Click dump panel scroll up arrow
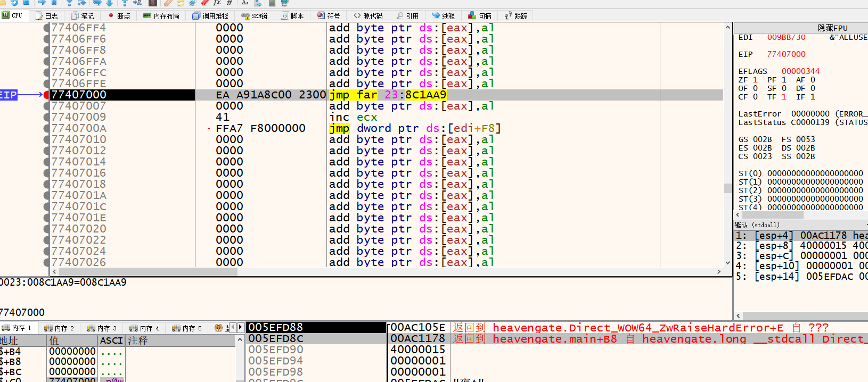This screenshot has width=868, height=382. pyautogui.click(x=240, y=339)
